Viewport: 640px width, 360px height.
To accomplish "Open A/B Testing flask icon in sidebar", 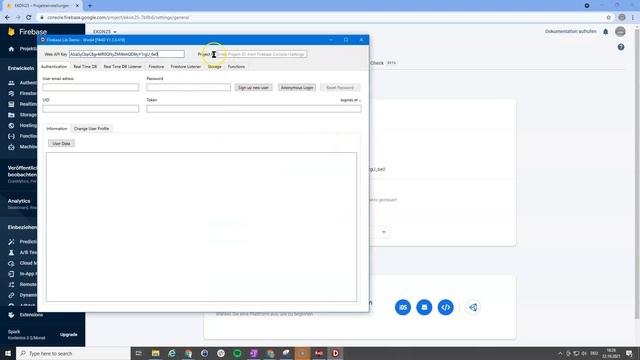I will click(x=11, y=252).
